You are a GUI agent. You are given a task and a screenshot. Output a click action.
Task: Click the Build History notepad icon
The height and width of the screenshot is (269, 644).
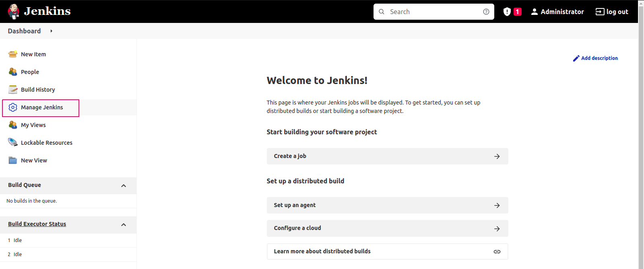click(13, 90)
